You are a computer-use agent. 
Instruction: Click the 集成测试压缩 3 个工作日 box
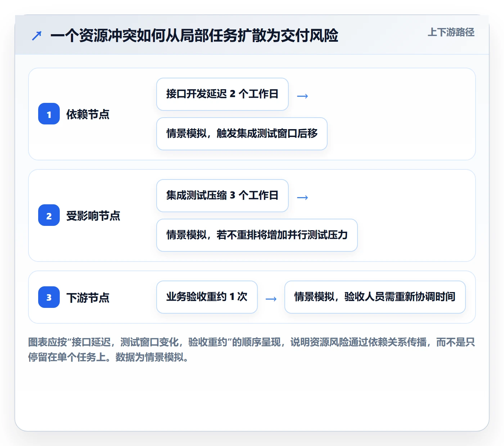[222, 196]
